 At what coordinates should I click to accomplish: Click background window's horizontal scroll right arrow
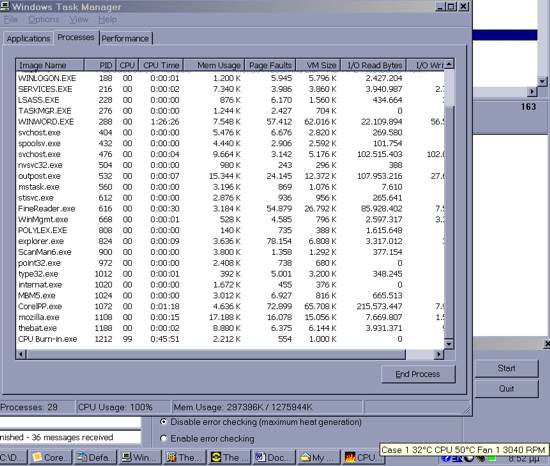click(x=532, y=92)
